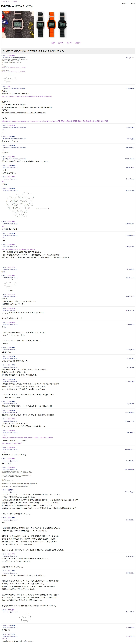Select post 0013 text 保守
Image resolution: width=138 pixels, height=644 pixels.
pos(3,272)
